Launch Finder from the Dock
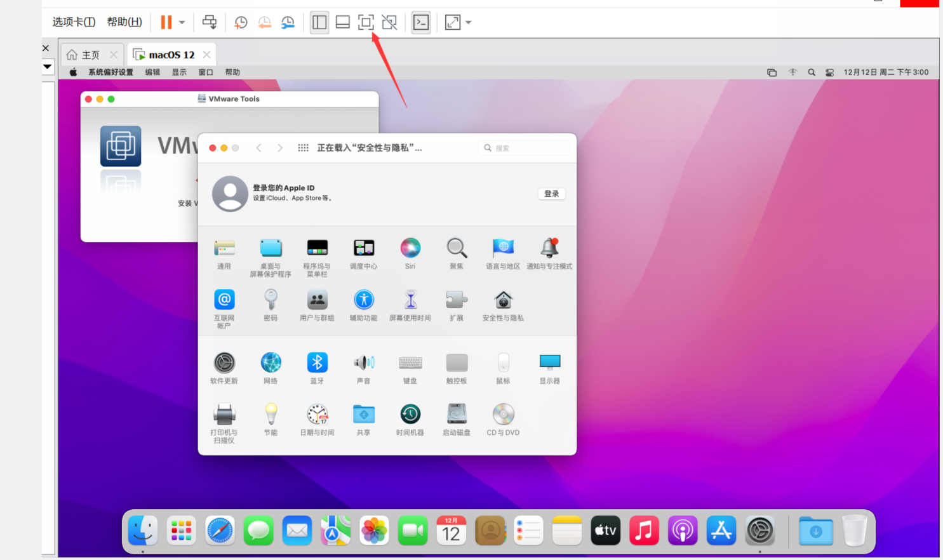This screenshot has height=560, width=943. point(143,530)
